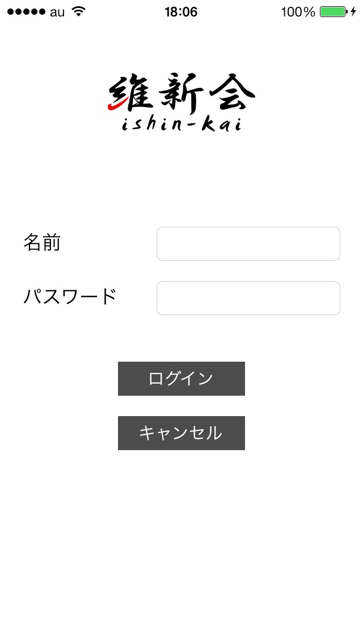Tap the 維新会 calligraphy logo

(x=181, y=93)
